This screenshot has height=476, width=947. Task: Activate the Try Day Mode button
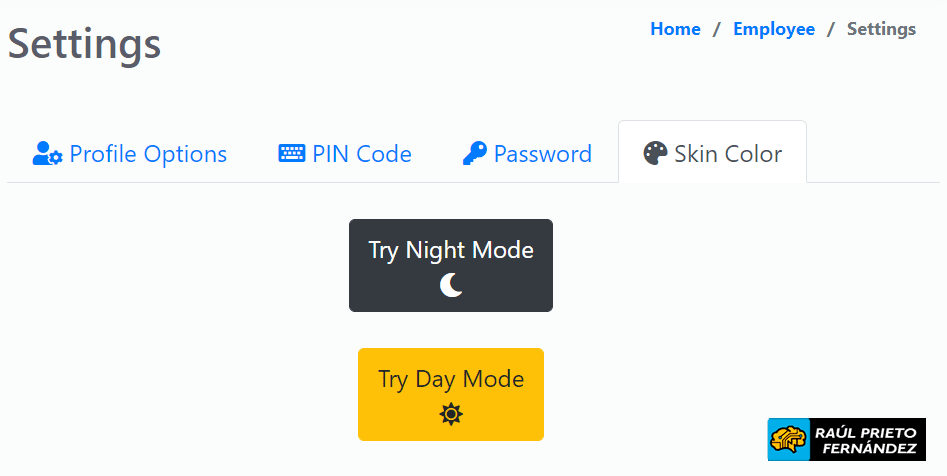point(451,394)
